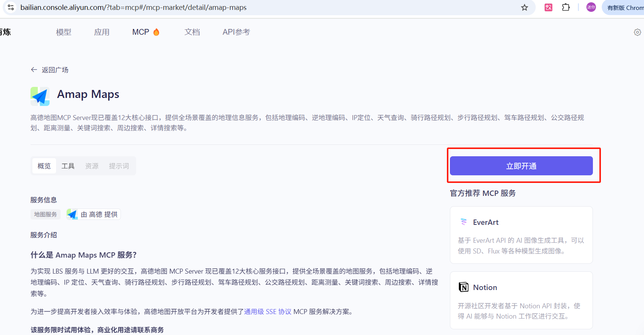Open the EverArt recommended service card
The width and height of the screenshot is (644, 335).
click(x=521, y=235)
